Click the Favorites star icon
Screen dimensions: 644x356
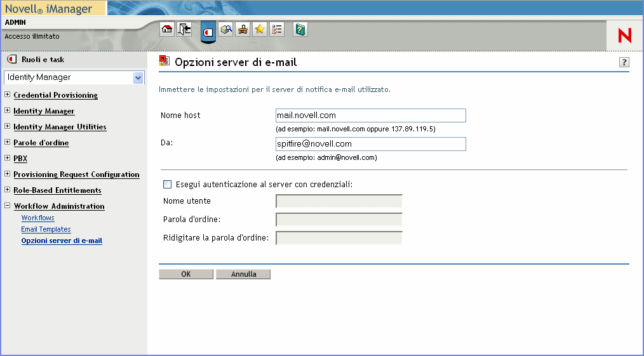tap(260, 29)
